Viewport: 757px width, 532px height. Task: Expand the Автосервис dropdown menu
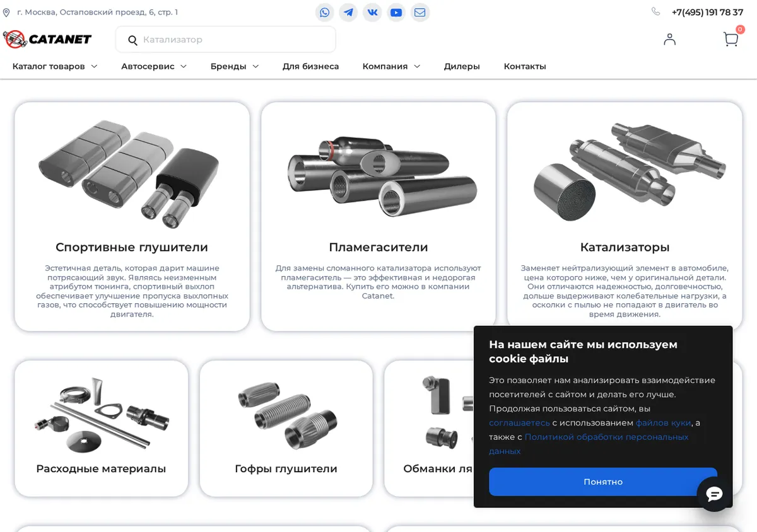(154, 66)
